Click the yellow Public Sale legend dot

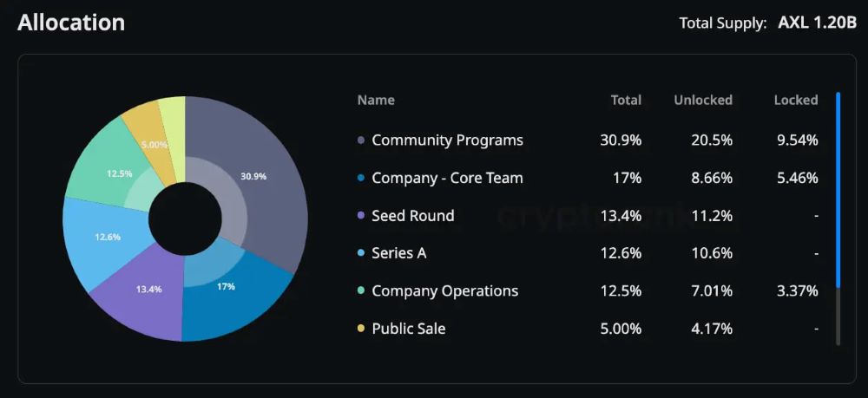click(x=361, y=329)
